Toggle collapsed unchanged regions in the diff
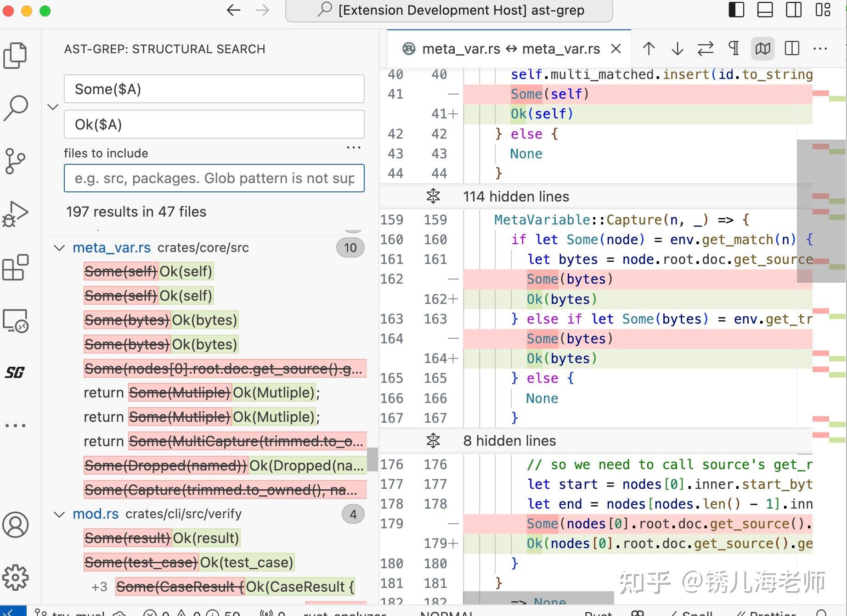 coord(762,49)
